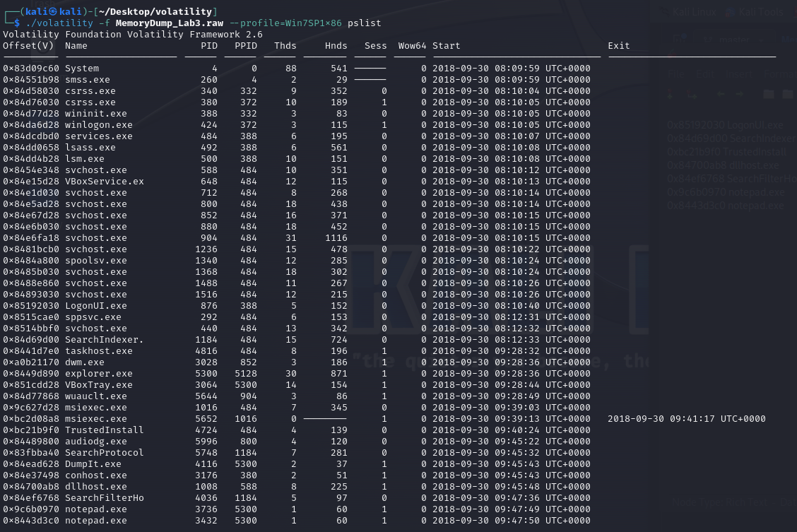
Task: Click the dwm.exe process name
Action: coord(84,362)
